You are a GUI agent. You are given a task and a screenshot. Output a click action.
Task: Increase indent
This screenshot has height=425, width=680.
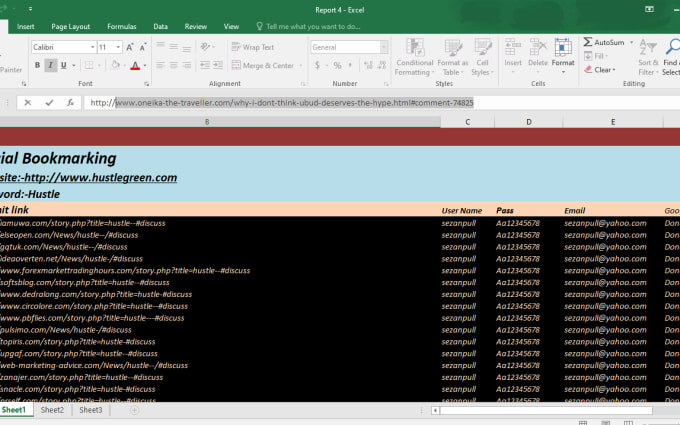tap(218, 65)
